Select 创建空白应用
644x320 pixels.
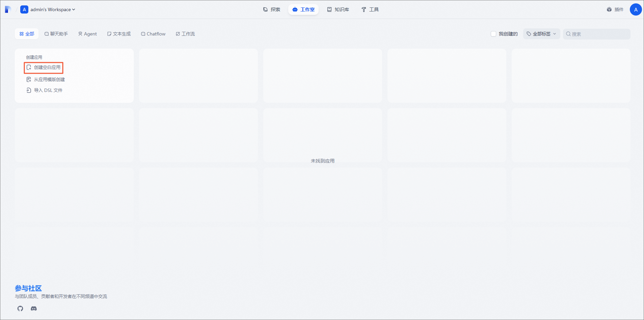point(44,68)
